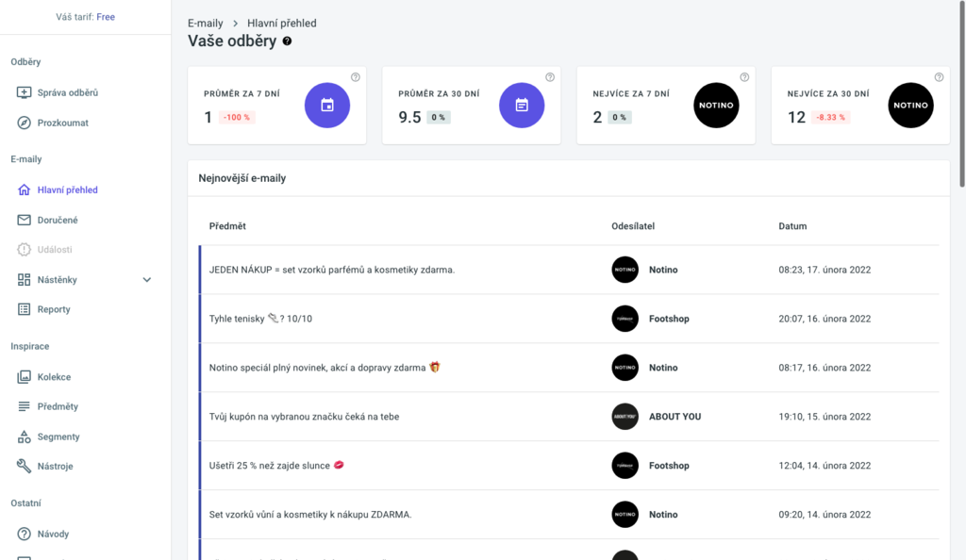Click E-maily breadcrumb link
966x560 pixels.
click(x=205, y=24)
